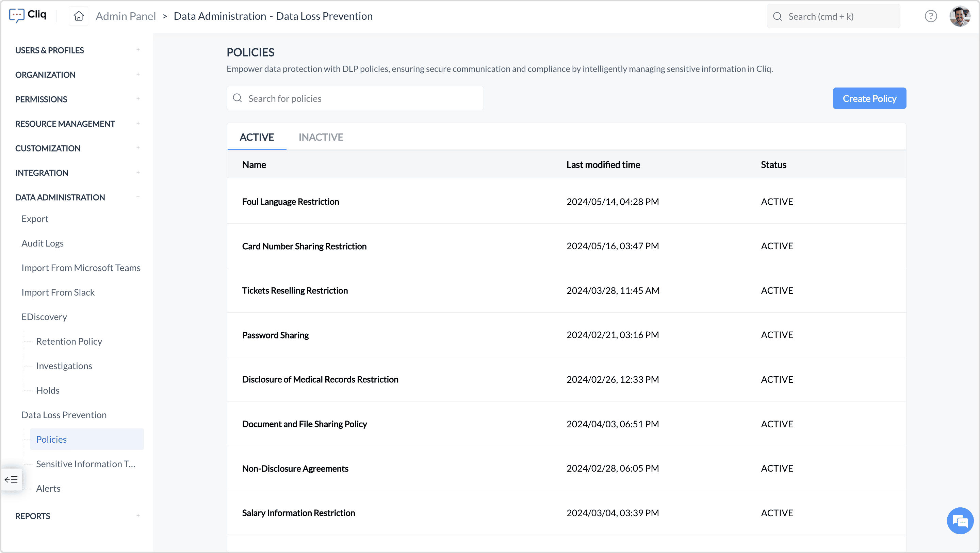980x553 pixels.
Task: Collapse the Data Administration section
Action: [x=138, y=197]
